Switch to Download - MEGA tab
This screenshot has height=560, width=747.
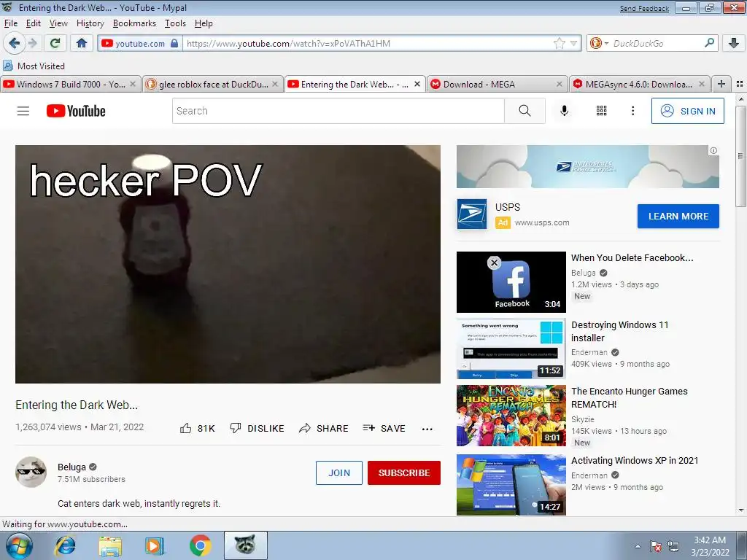click(x=497, y=84)
